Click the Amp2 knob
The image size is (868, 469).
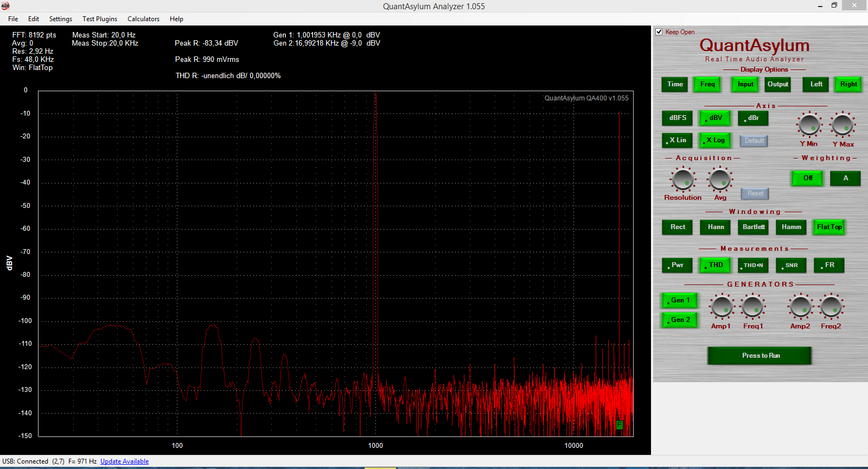801,307
